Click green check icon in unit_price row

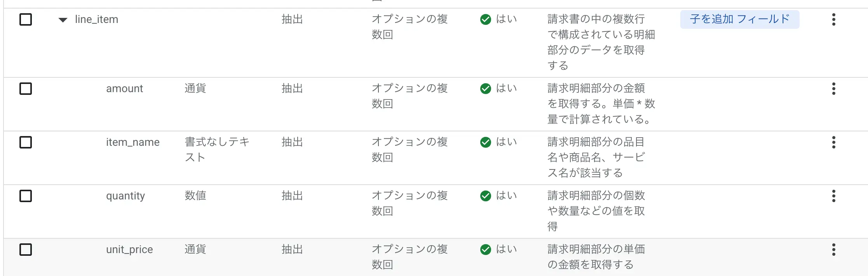click(485, 250)
